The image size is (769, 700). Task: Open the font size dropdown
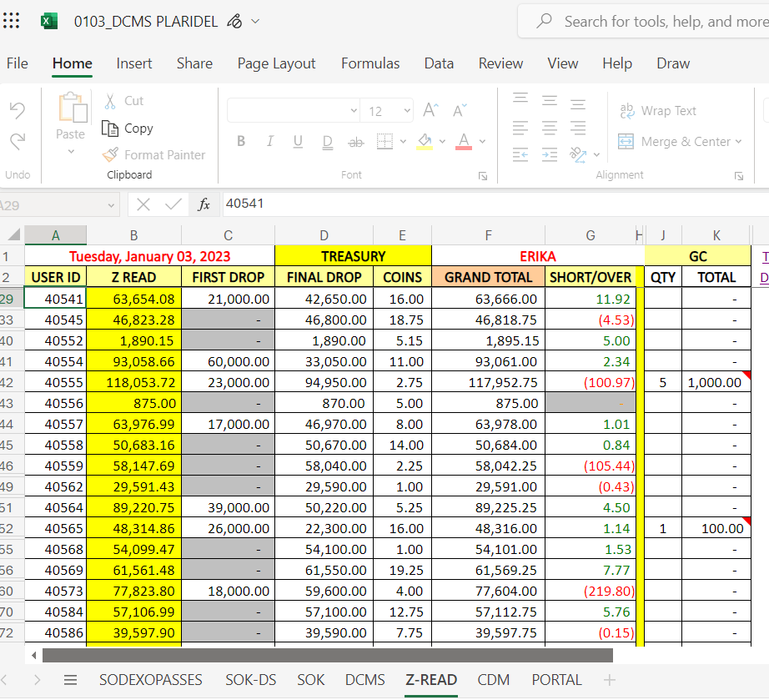pyautogui.click(x=407, y=111)
